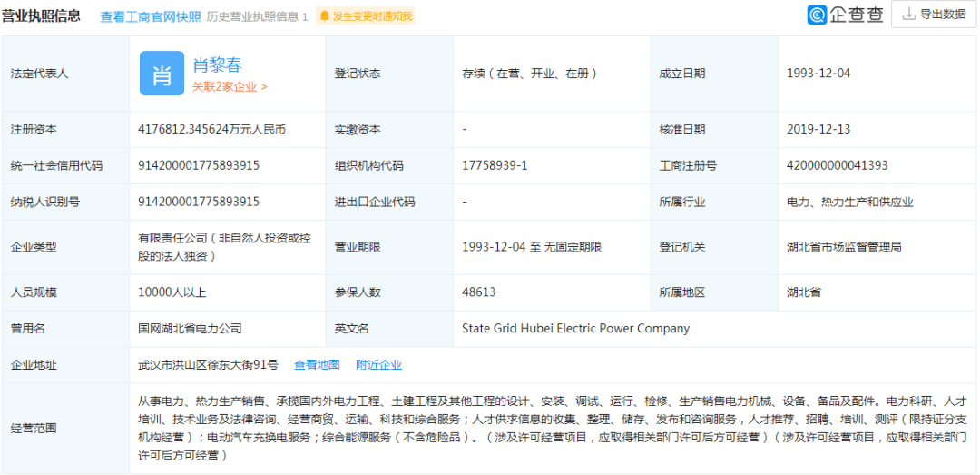The image size is (980, 475).
Task: Click the 曾用名 label cell
Action: [x=65, y=328]
